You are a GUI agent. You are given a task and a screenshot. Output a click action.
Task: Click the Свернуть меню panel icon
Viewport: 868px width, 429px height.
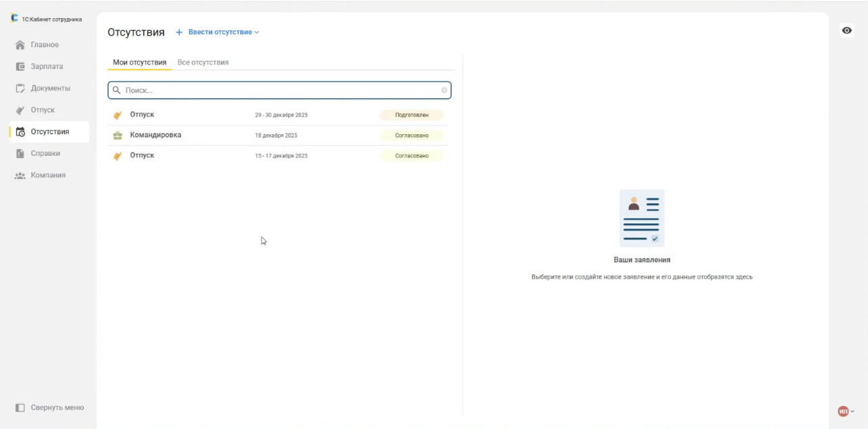coord(20,407)
